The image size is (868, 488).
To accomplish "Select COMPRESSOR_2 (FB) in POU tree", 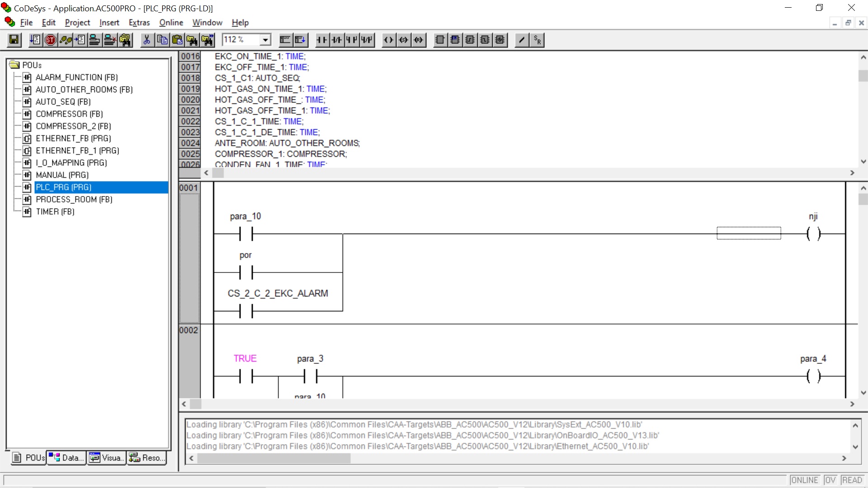I will (x=73, y=126).
